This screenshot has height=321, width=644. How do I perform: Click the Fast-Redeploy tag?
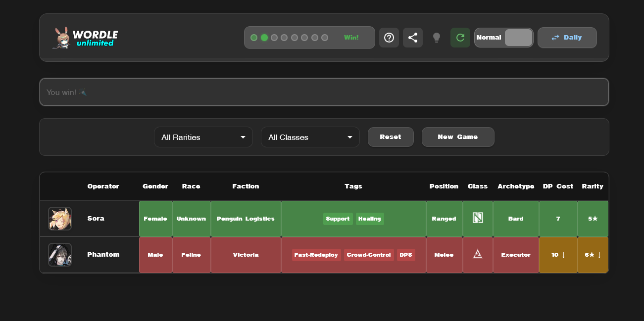pos(316,255)
